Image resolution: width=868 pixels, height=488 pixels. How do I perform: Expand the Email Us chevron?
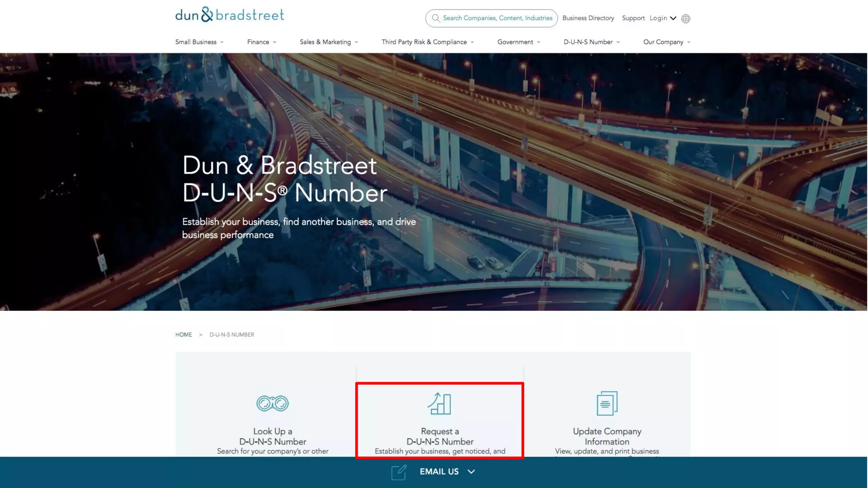[x=471, y=471]
